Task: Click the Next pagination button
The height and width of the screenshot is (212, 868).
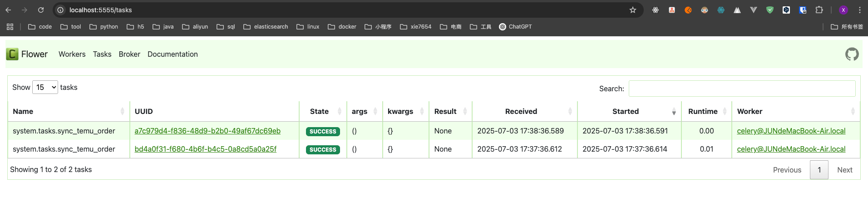Action: 844,170
